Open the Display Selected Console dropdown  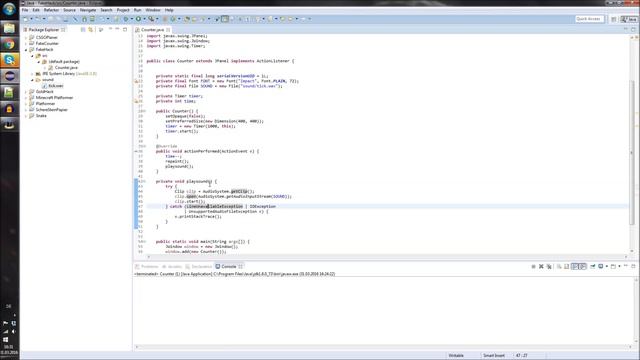(x=607, y=267)
